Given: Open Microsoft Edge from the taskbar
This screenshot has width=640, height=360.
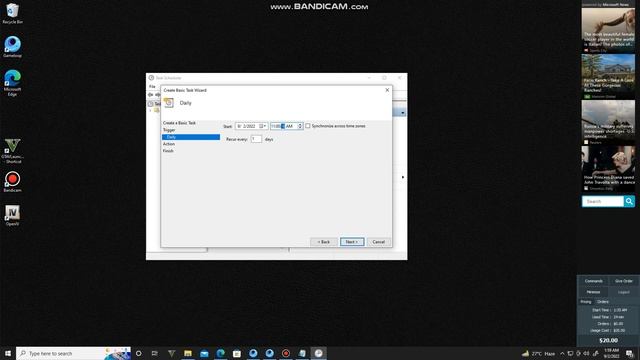Looking at the screenshot, I should coord(220,353).
